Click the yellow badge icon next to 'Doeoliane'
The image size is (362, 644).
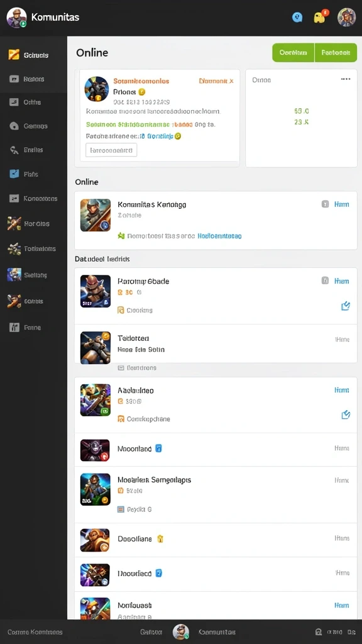tap(160, 538)
